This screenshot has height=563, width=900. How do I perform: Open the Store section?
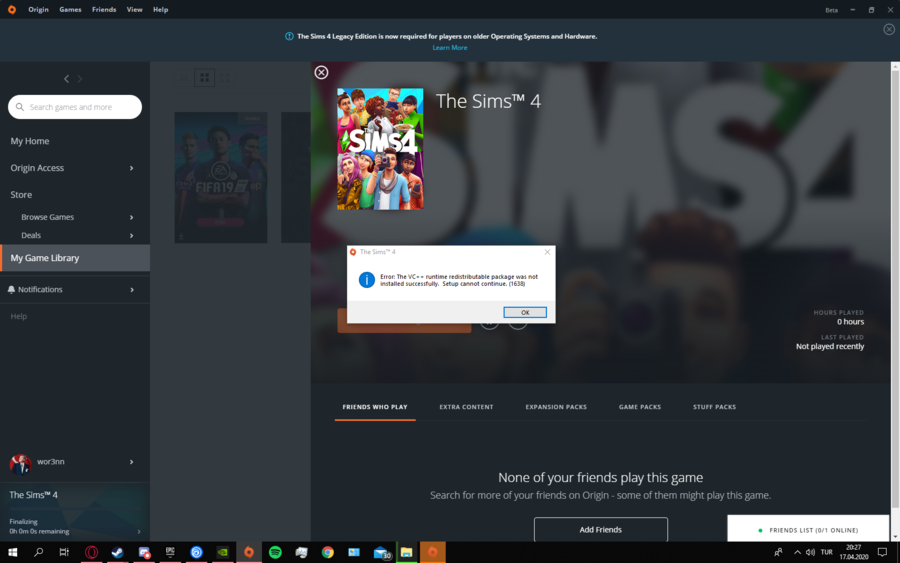pyautogui.click(x=21, y=195)
